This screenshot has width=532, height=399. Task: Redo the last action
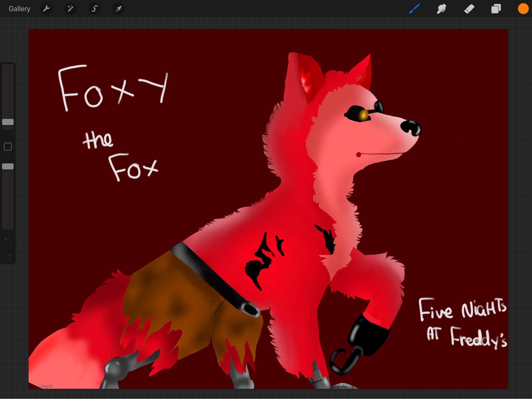point(8,257)
